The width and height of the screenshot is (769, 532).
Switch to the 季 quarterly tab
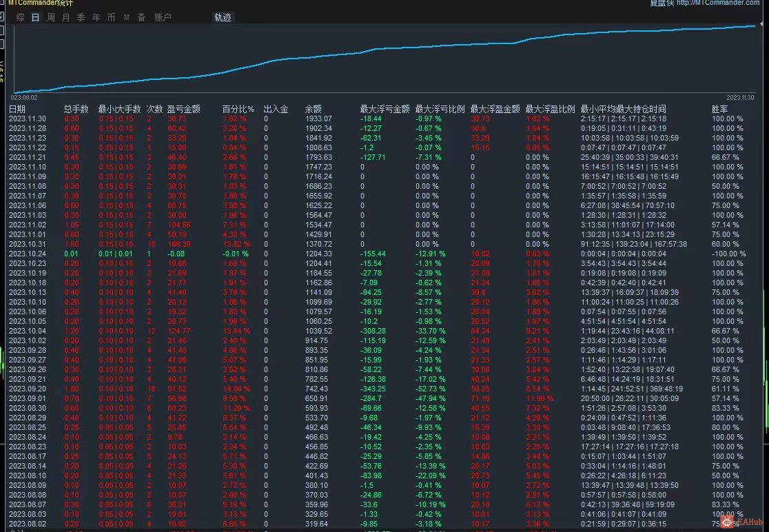[81, 18]
